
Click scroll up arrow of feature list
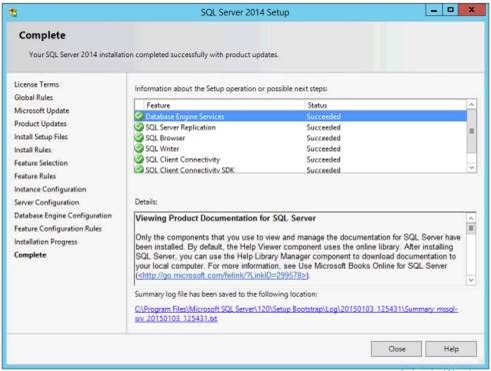pos(471,105)
